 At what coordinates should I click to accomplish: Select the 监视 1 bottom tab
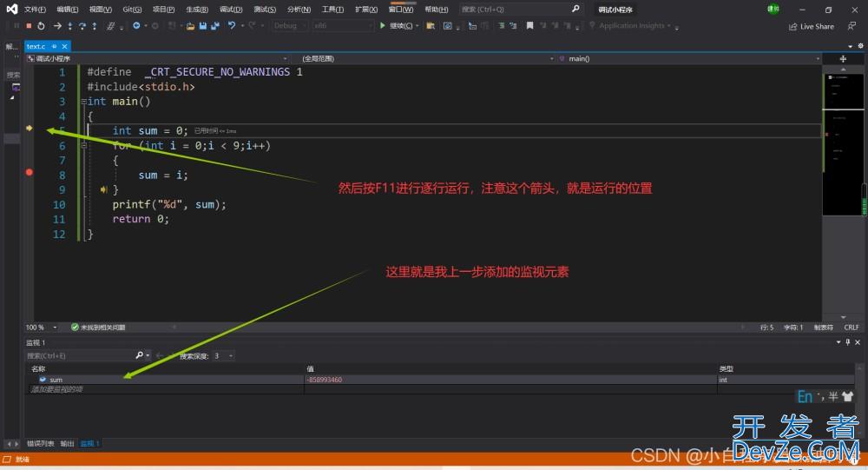89,443
